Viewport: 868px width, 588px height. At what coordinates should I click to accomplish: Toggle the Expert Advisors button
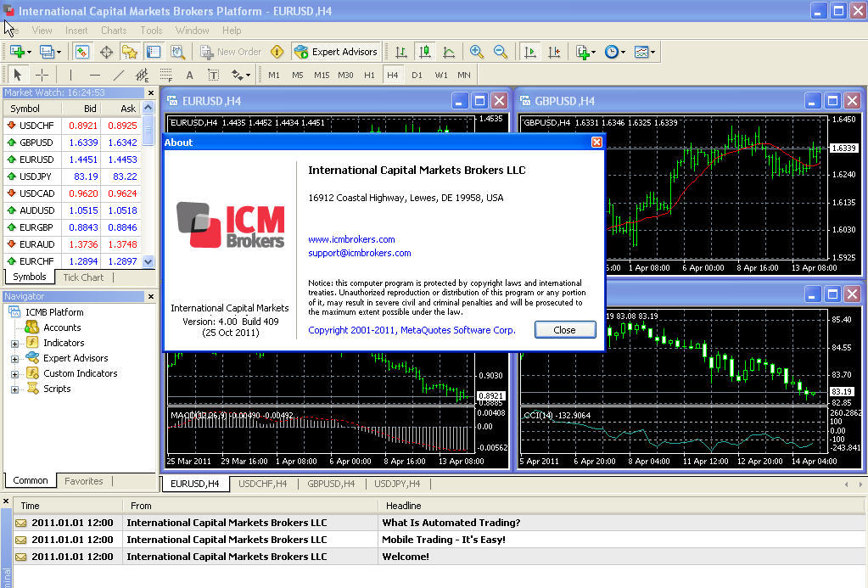tap(338, 52)
